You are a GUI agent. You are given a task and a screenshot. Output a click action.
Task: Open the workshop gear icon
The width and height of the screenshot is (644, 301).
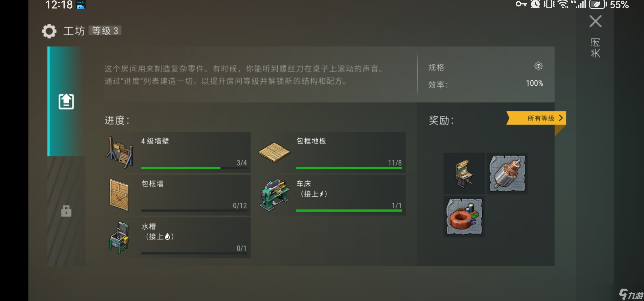[49, 31]
